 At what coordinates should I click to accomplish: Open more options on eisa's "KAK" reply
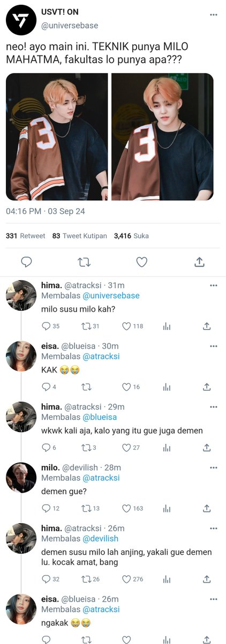214,346
